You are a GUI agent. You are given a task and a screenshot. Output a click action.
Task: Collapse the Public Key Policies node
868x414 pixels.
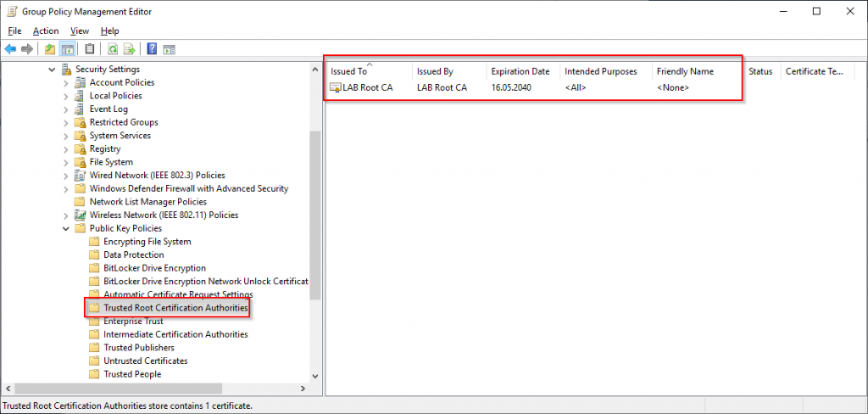click(66, 228)
